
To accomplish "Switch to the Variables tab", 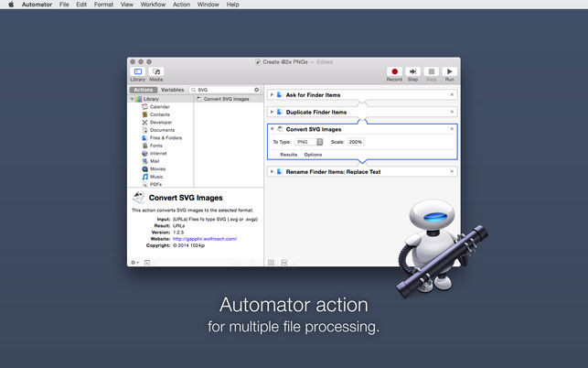I will tap(173, 90).
